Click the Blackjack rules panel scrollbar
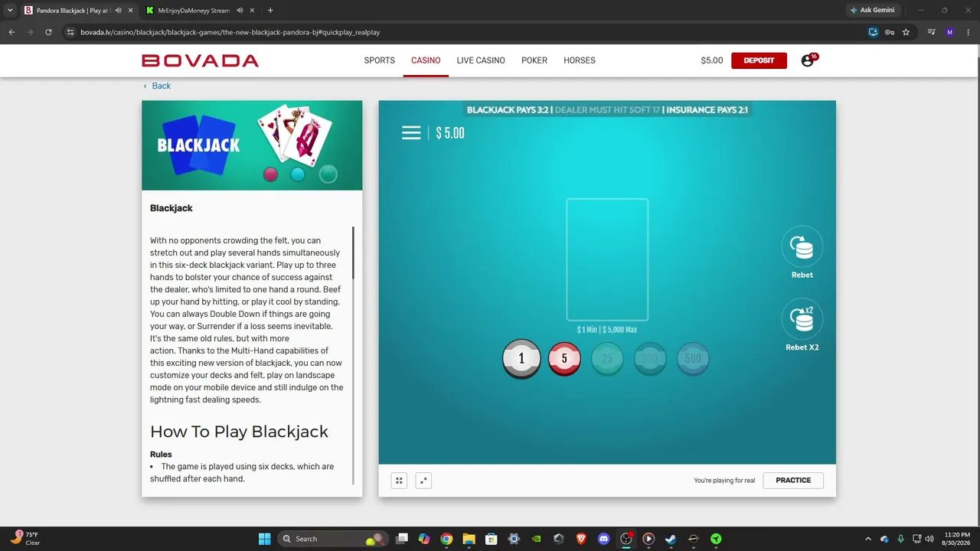 pos(353,252)
